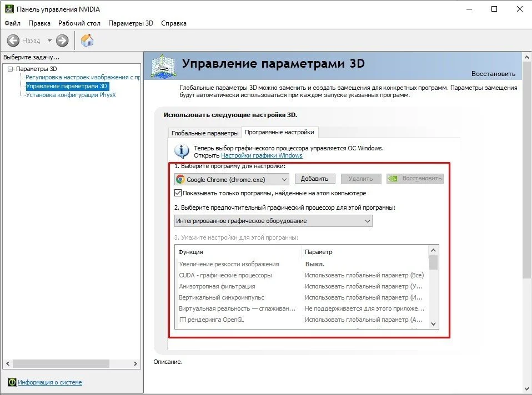Click the Выкл. parameter value
The height and width of the screenshot is (395, 532).
(315, 264)
